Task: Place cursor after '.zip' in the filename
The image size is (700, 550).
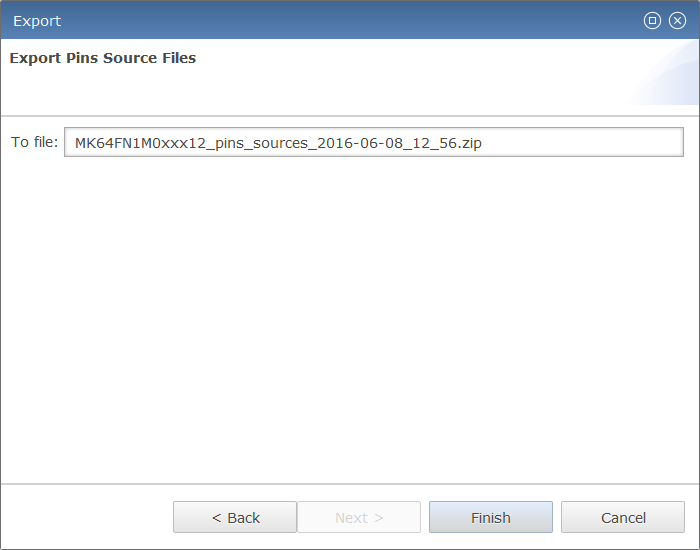Action: pyautogui.click(x=484, y=143)
